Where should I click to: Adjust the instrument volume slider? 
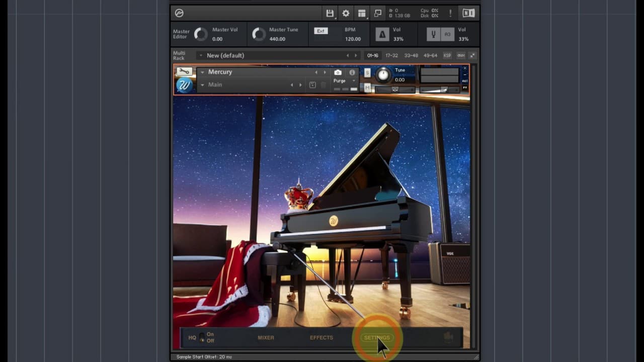pos(439,89)
